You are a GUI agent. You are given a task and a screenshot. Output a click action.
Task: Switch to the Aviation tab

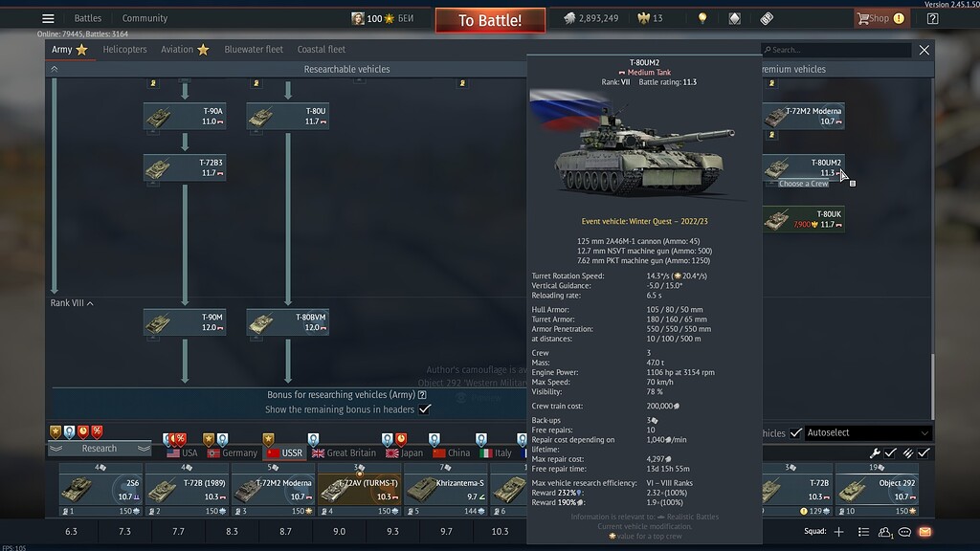click(177, 49)
